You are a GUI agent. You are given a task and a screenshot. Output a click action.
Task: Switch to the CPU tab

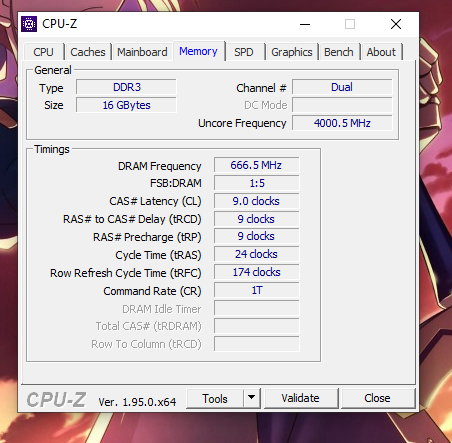(x=43, y=52)
